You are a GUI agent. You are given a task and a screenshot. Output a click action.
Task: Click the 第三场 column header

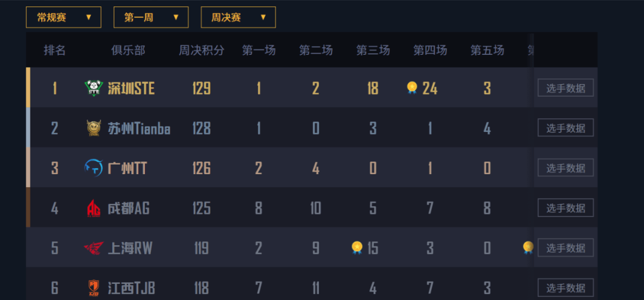click(373, 51)
